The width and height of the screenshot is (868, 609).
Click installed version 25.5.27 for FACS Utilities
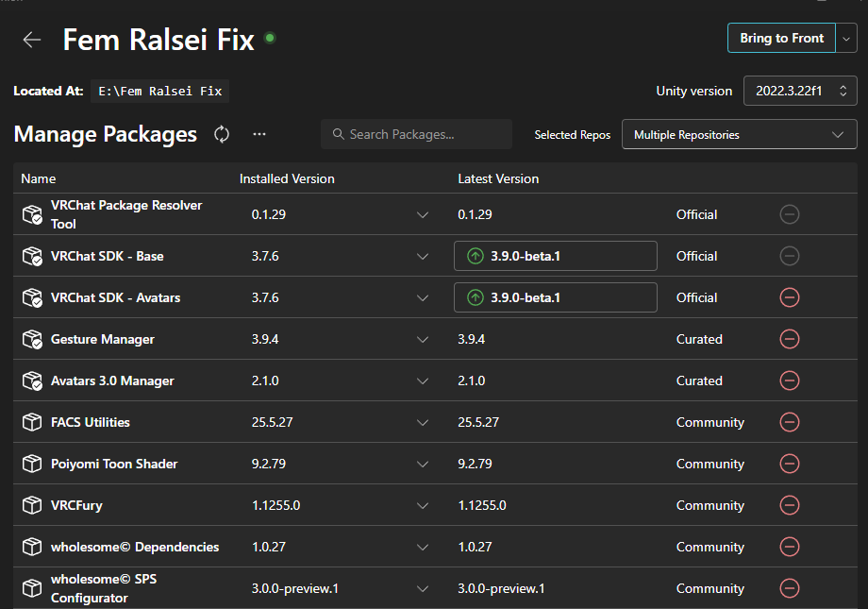click(272, 422)
